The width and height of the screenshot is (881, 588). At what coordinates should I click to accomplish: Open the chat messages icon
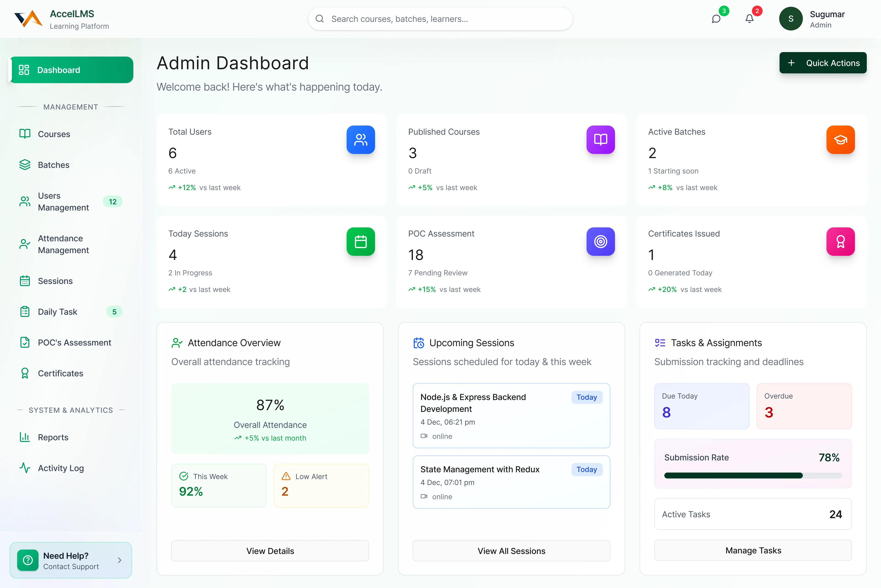point(716,19)
